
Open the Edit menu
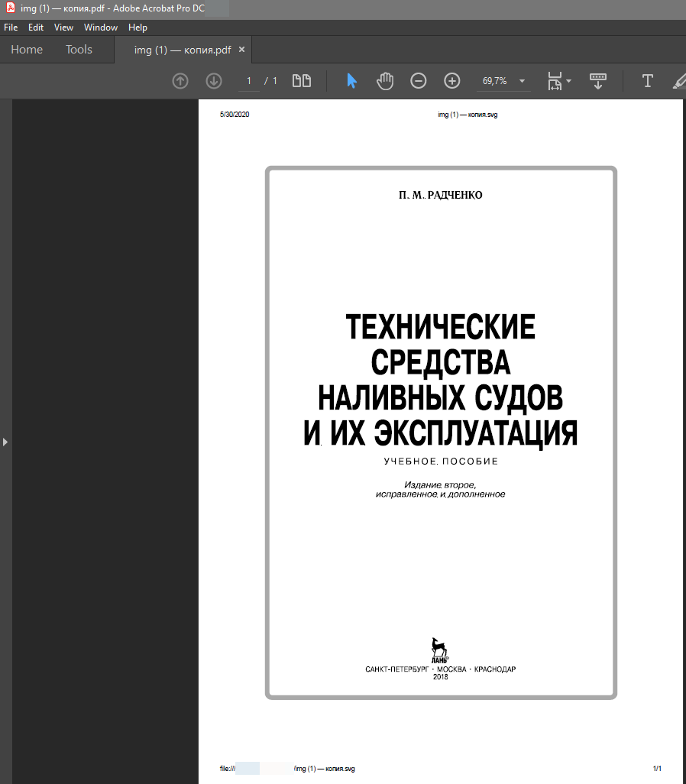tap(35, 28)
